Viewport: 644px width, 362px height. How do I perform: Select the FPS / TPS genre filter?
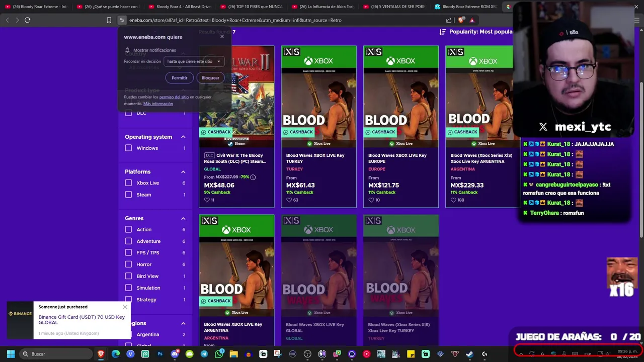click(128, 253)
